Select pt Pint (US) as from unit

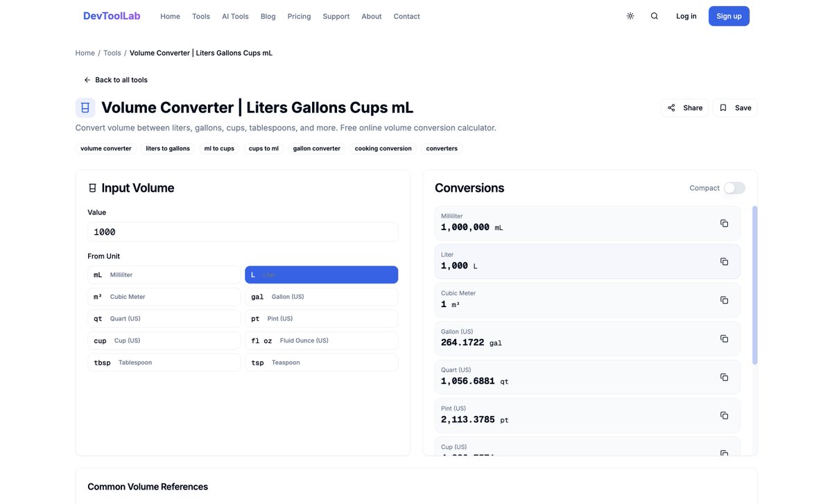coord(322,319)
